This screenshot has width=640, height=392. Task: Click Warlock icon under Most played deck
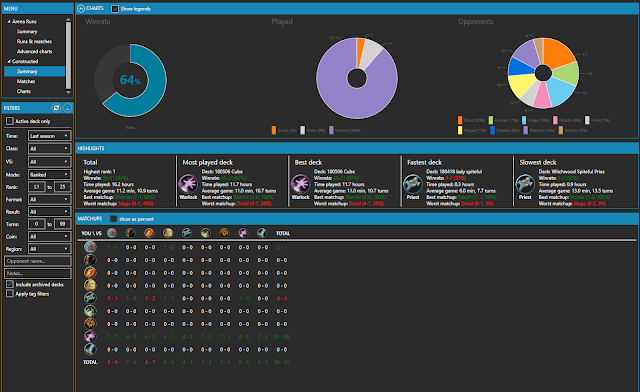188,184
